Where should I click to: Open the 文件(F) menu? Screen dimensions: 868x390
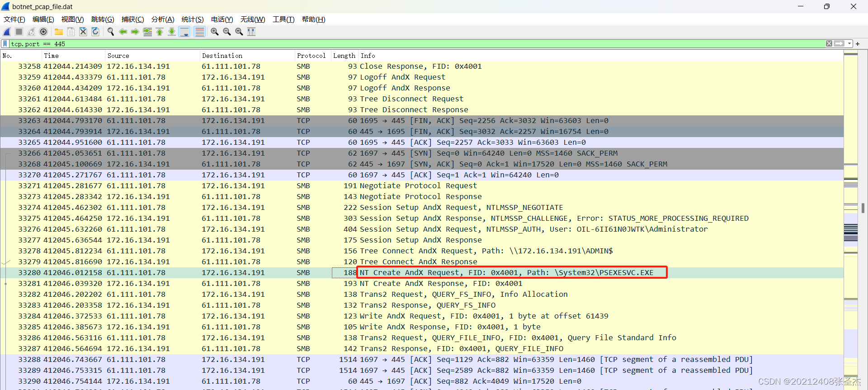pyautogui.click(x=14, y=19)
